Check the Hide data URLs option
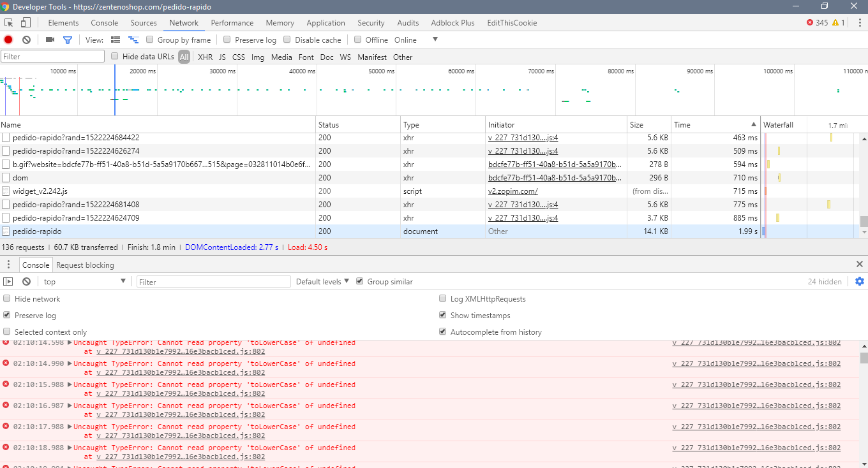This screenshot has height=468, width=868. click(115, 56)
